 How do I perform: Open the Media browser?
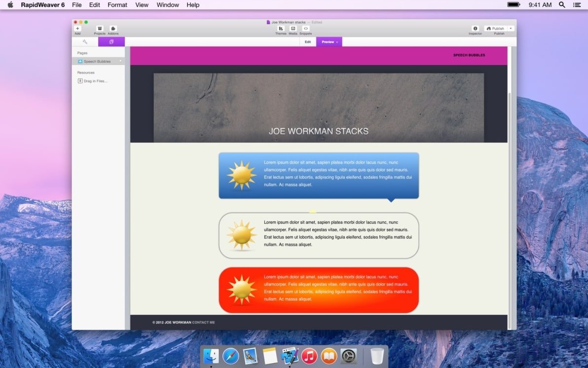(293, 29)
